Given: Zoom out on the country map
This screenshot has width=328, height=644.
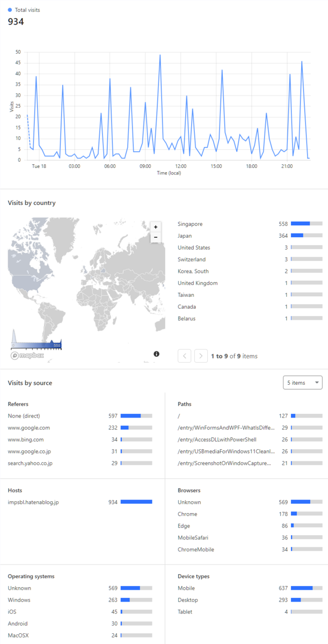Looking at the screenshot, I should tap(156, 237).
